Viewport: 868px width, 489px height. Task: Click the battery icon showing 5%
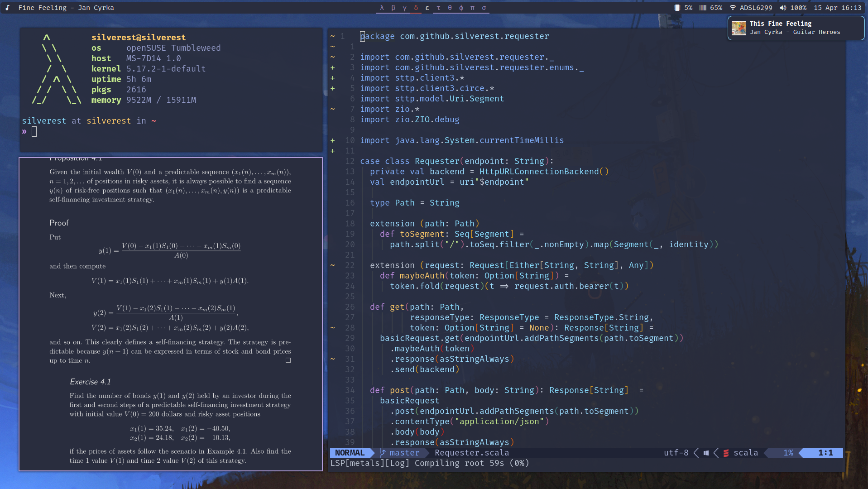coord(677,8)
